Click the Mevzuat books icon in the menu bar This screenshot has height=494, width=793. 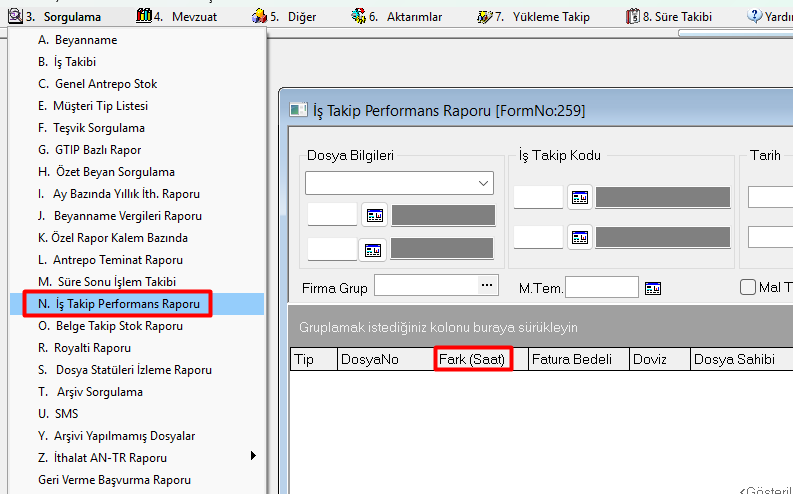pos(144,16)
